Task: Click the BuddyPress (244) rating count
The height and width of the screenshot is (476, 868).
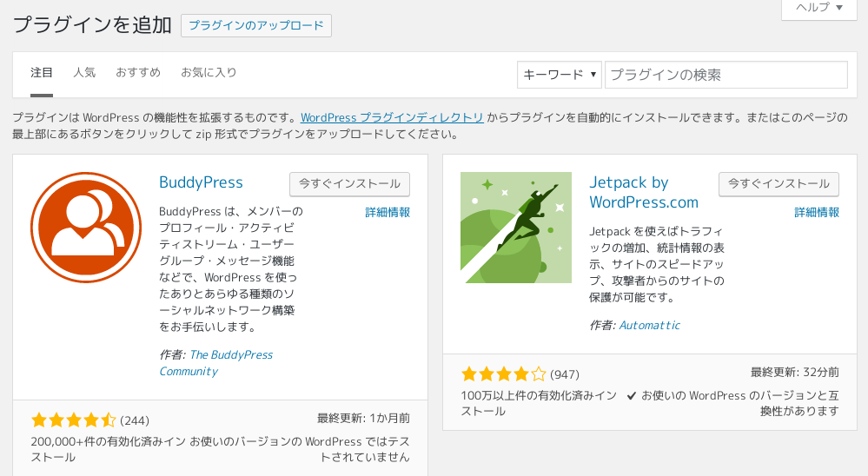Action: coord(135,420)
